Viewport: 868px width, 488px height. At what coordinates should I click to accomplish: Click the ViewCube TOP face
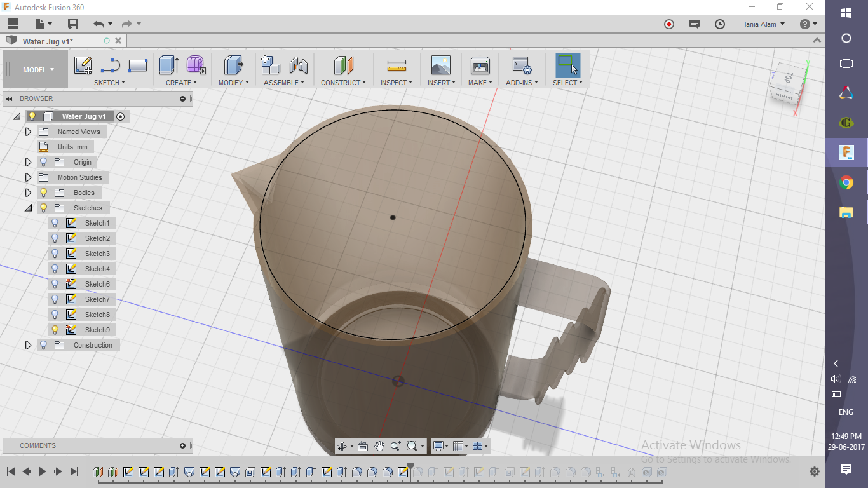(788, 79)
